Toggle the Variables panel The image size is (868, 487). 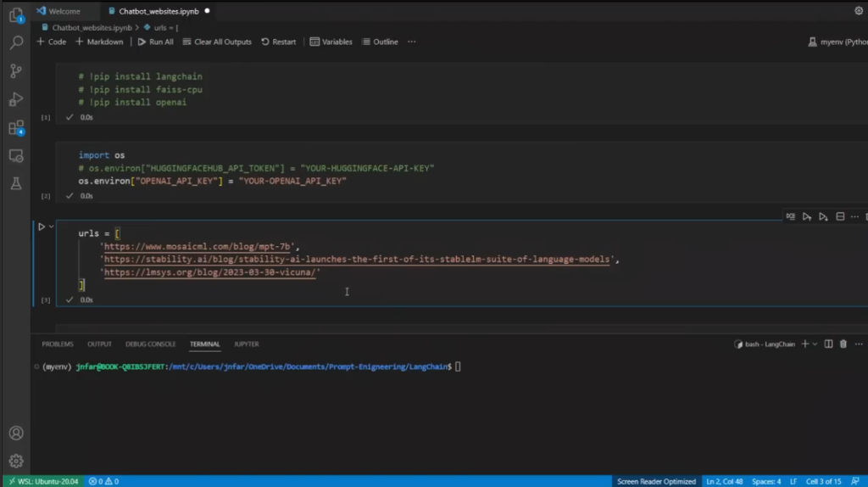331,42
